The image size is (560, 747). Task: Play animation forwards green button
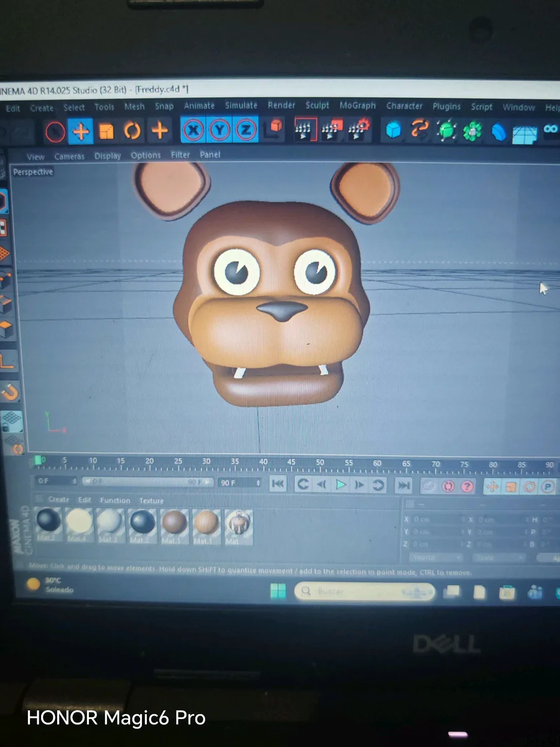pyautogui.click(x=341, y=484)
